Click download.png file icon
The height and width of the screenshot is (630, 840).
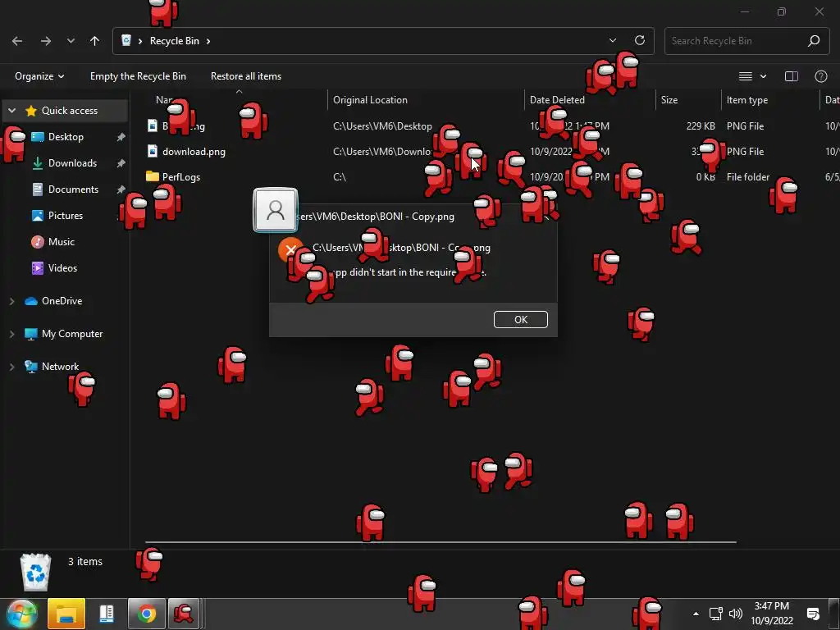pyautogui.click(x=153, y=151)
